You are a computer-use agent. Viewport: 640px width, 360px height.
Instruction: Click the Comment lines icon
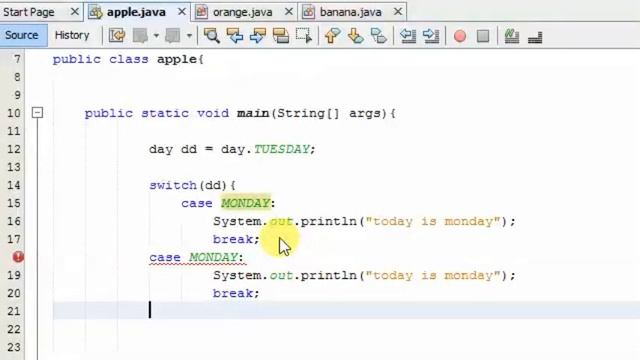click(511, 36)
